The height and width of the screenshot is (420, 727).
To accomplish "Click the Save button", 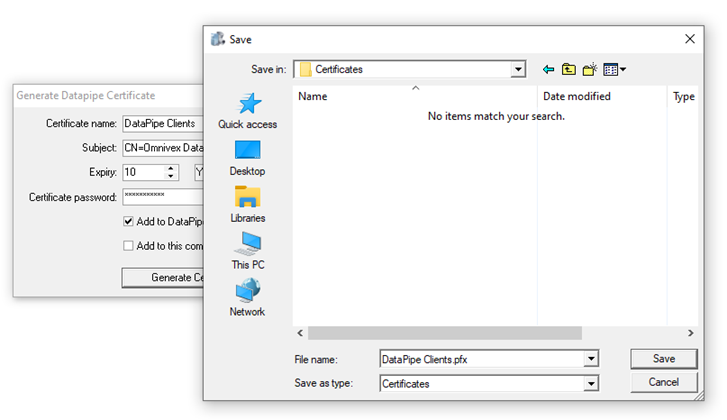I will pyautogui.click(x=663, y=358).
